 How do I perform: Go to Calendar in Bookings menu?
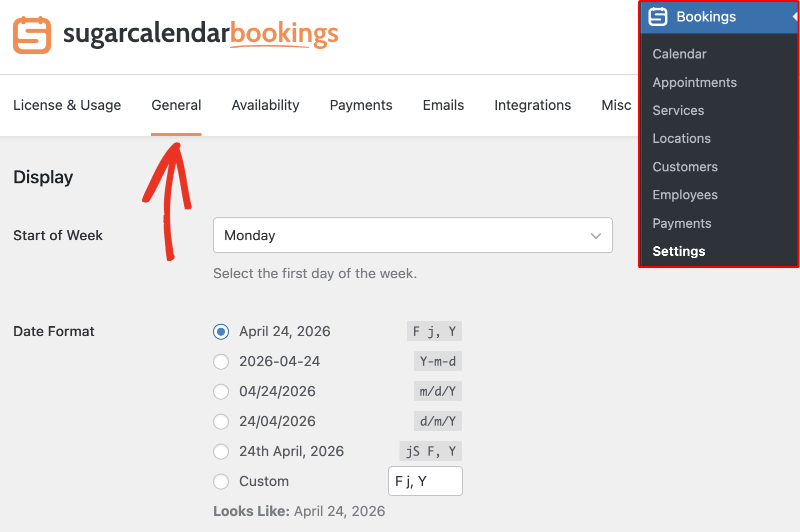click(x=679, y=54)
